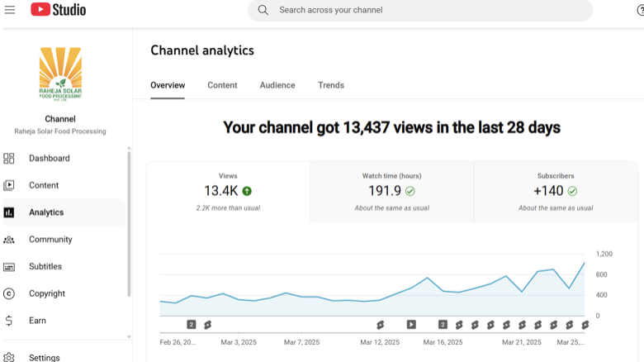Click the '2' videos marker above Mar 16, 2025
Image resolution: width=644 pixels, height=362 pixels.
(x=443, y=325)
